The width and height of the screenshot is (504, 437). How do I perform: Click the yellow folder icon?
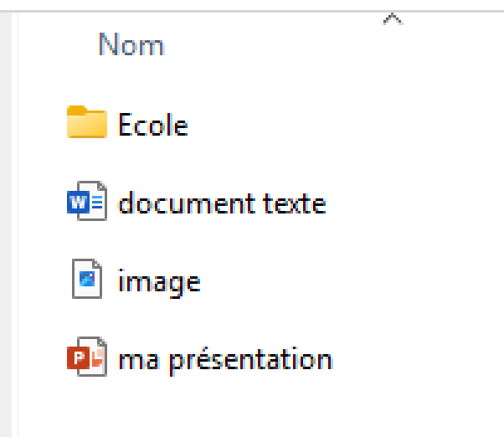[x=86, y=124]
